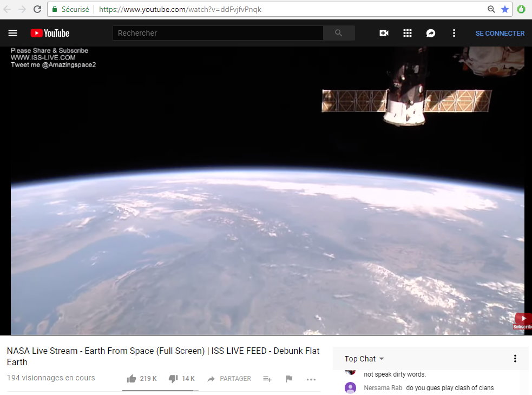Click SE CONNECTER to sign in
The width and height of the screenshot is (532, 395).
[500, 33]
